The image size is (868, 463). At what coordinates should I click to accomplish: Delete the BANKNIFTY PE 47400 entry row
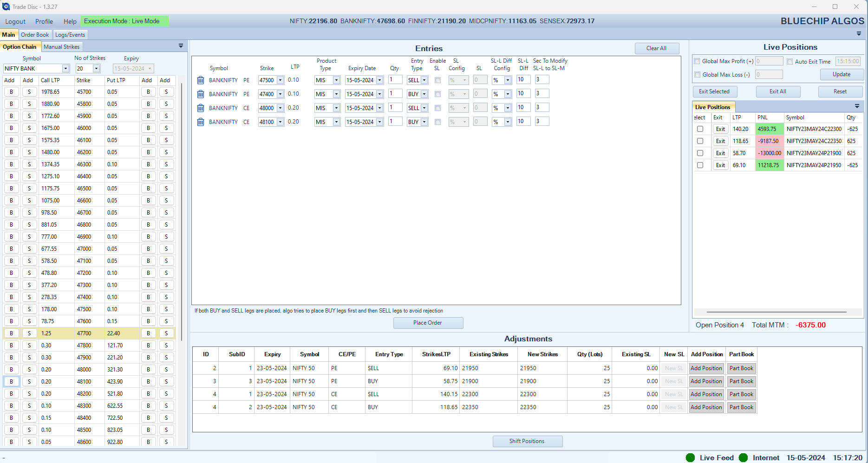(x=201, y=94)
